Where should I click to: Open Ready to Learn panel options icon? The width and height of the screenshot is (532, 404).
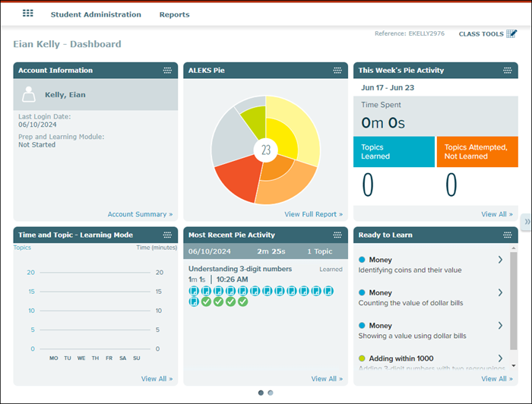coord(508,235)
